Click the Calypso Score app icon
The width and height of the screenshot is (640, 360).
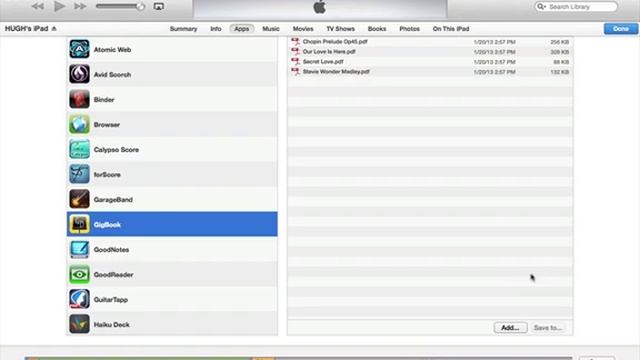[79, 149]
